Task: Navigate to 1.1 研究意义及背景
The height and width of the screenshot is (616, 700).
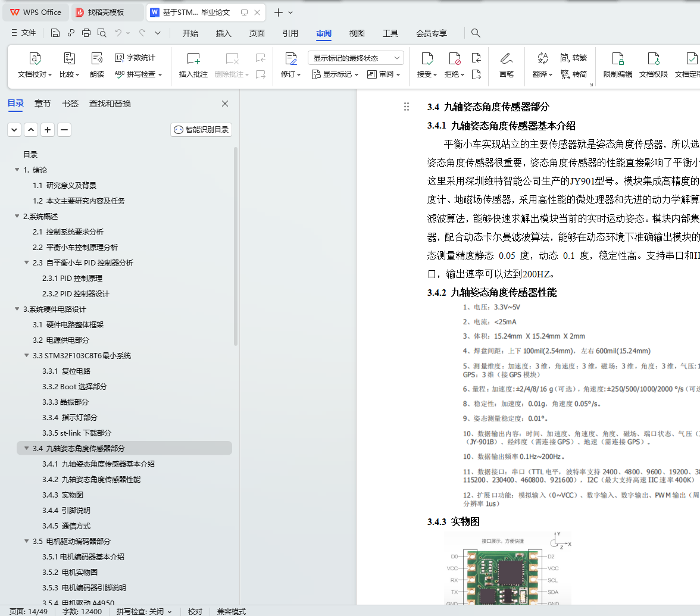Action: tap(64, 185)
